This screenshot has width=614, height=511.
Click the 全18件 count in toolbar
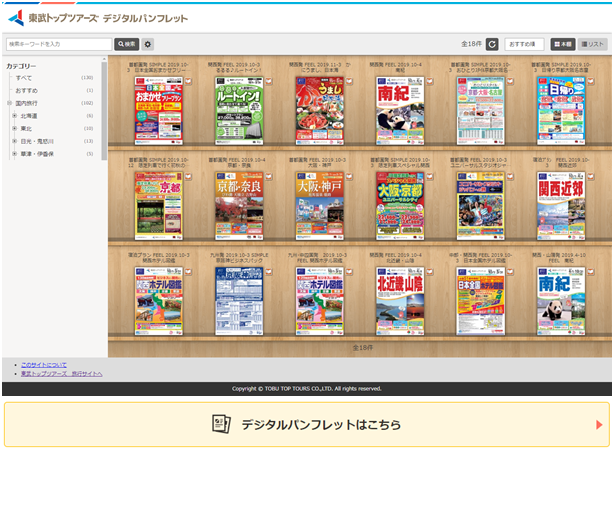click(x=471, y=44)
